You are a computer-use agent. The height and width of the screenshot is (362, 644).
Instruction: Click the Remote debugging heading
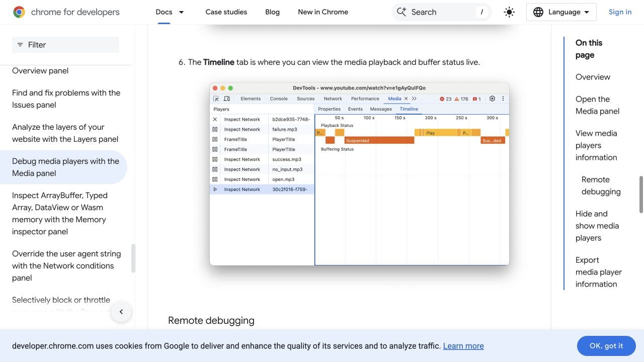[x=211, y=320]
